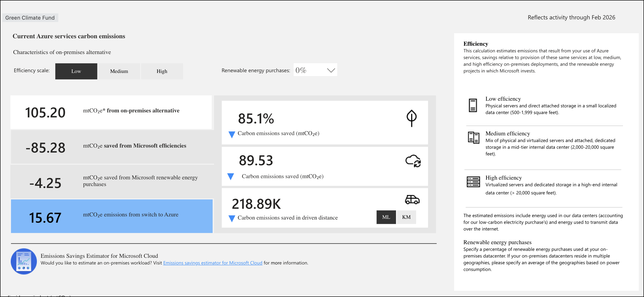This screenshot has width=644, height=297.
Task: Select Low efficiency scale
Action: pyautogui.click(x=76, y=71)
